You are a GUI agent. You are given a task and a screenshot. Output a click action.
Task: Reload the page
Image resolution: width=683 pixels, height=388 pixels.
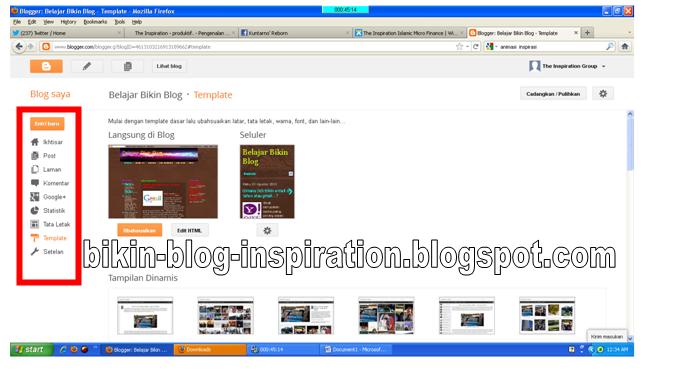(476, 47)
